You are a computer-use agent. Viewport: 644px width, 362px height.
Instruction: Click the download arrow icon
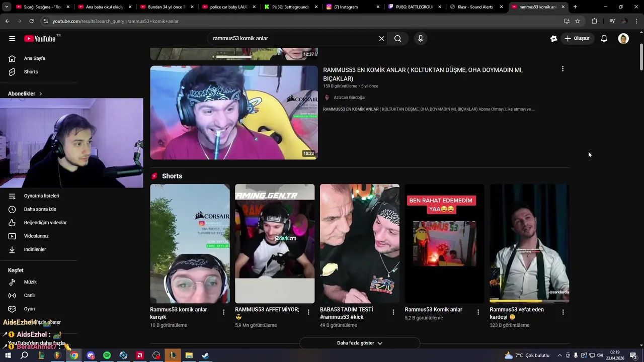click(x=12, y=249)
